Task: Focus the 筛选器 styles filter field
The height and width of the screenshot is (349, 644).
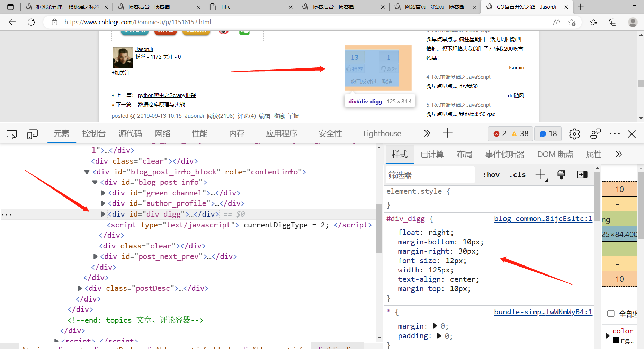Action: click(x=430, y=175)
